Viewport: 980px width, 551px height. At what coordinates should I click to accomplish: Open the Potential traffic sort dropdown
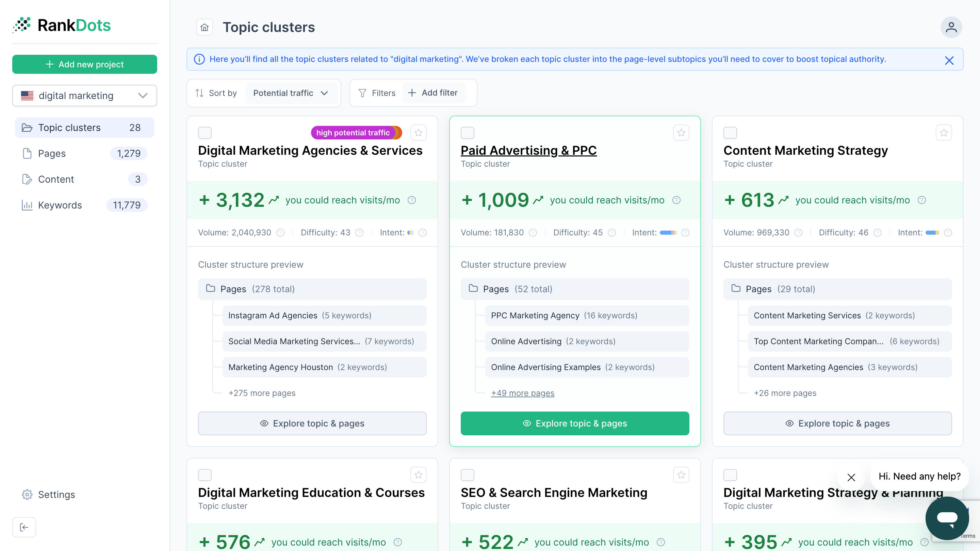[x=291, y=93]
